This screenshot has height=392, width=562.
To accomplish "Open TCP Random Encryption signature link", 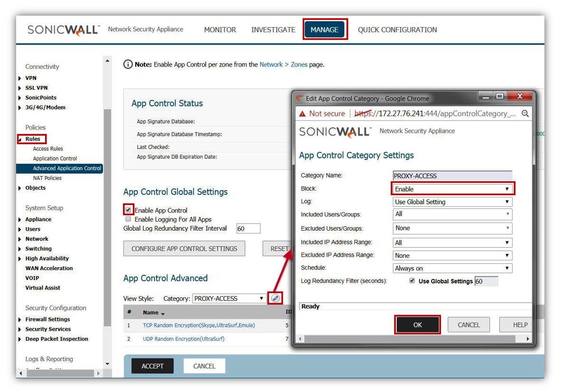I will click(199, 326).
